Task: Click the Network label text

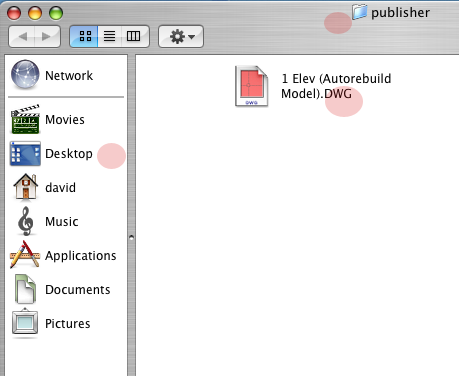Action: tap(69, 76)
